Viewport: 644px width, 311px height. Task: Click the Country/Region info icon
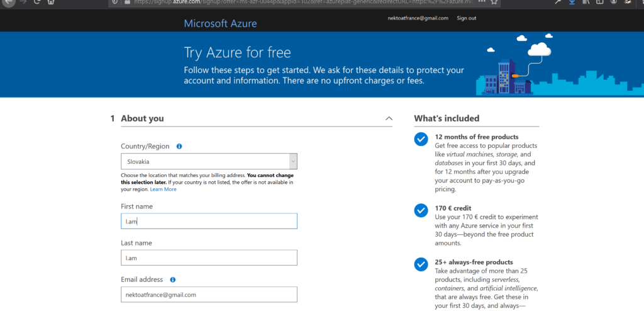tap(179, 146)
